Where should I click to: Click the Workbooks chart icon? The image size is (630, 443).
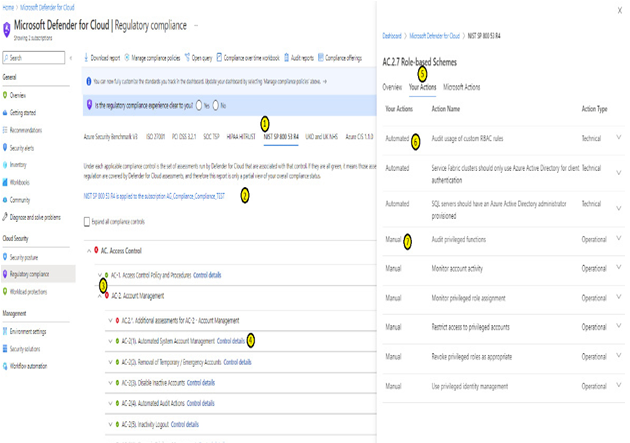click(5, 182)
